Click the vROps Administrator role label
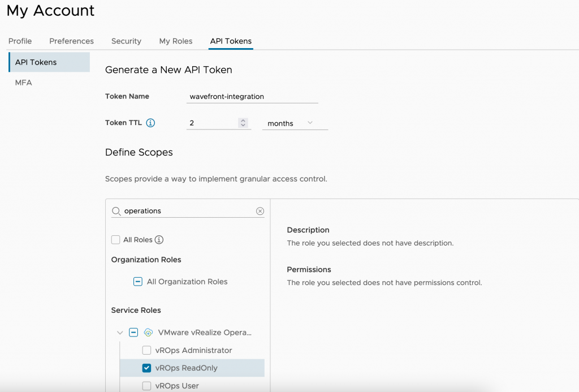This screenshot has height=392, width=579. click(193, 350)
